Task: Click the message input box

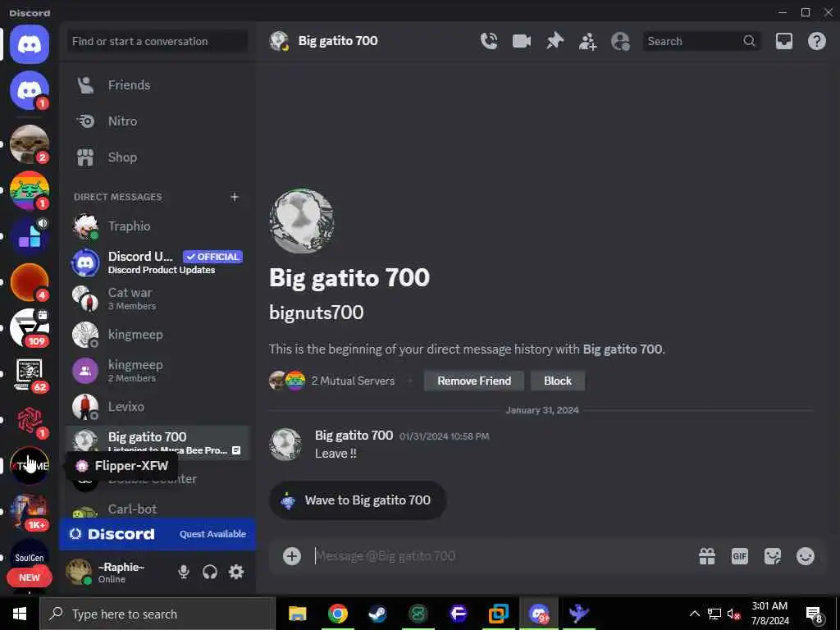Action: pyautogui.click(x=498, y=556)
